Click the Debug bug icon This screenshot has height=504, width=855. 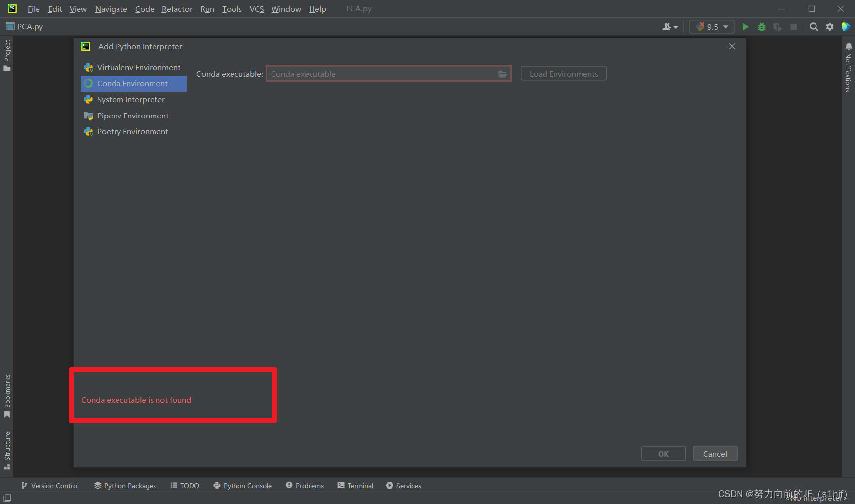(762, 27)
